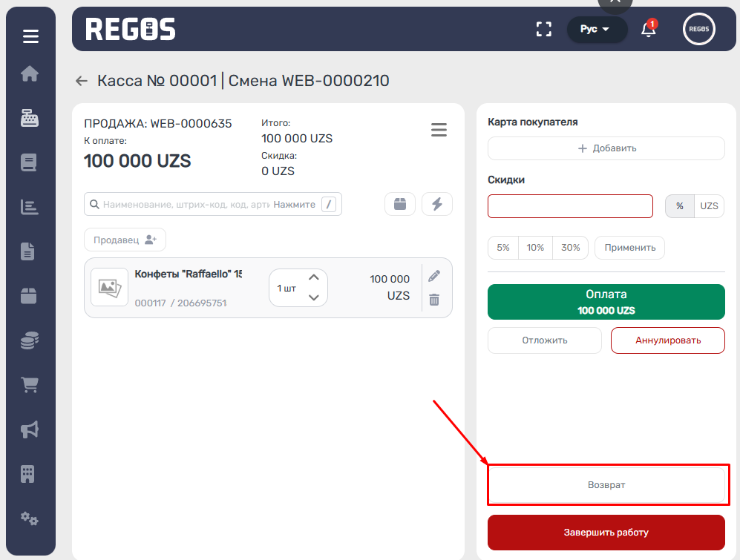Open the sale hamburger menu

[439, 131]
